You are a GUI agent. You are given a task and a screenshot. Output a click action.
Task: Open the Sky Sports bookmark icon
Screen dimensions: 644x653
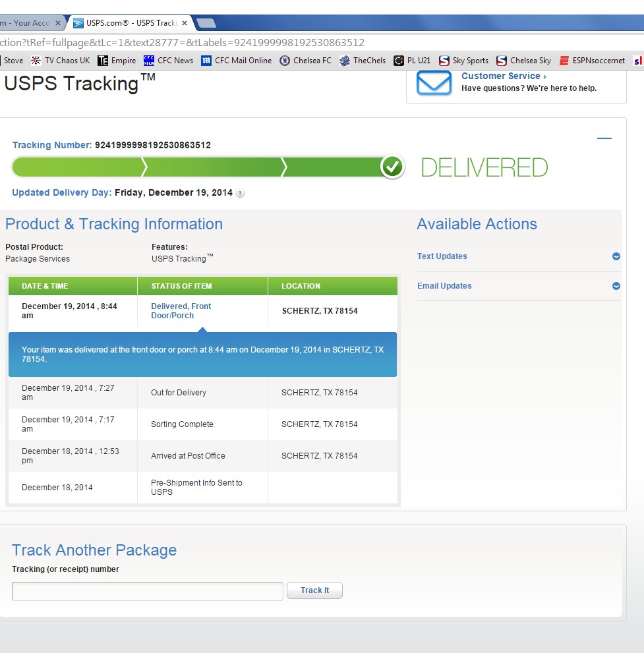[x=444, y=61]
